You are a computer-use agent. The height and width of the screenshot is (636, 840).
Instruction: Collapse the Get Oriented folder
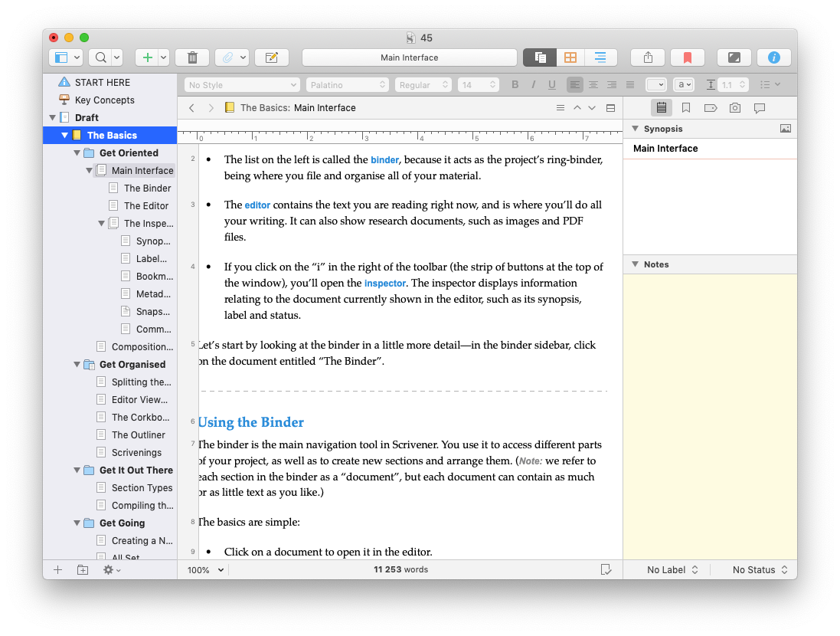(x=77, y=152)
